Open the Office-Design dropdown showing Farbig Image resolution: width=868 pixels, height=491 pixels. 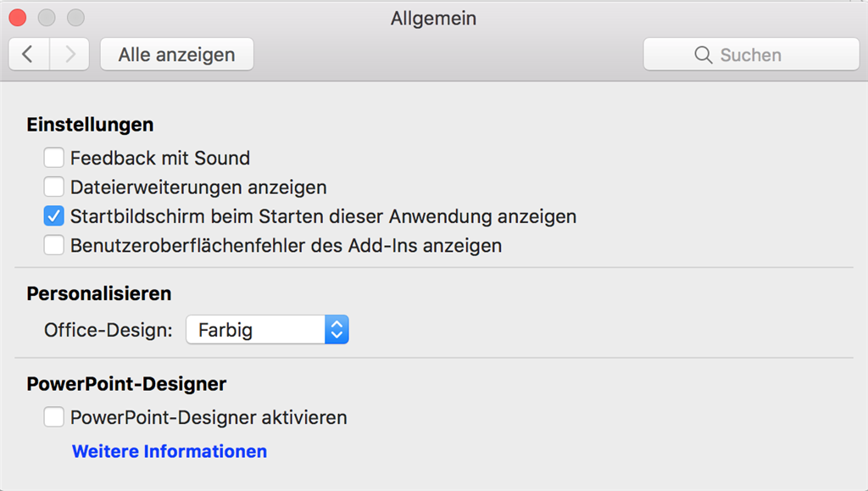click(256, 330)
